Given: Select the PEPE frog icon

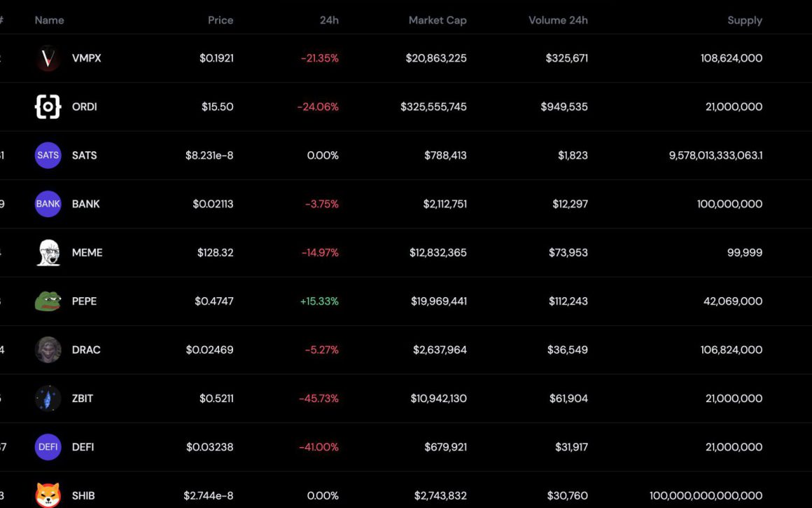Looking at the screenshot, I should [x=48, y=301].
